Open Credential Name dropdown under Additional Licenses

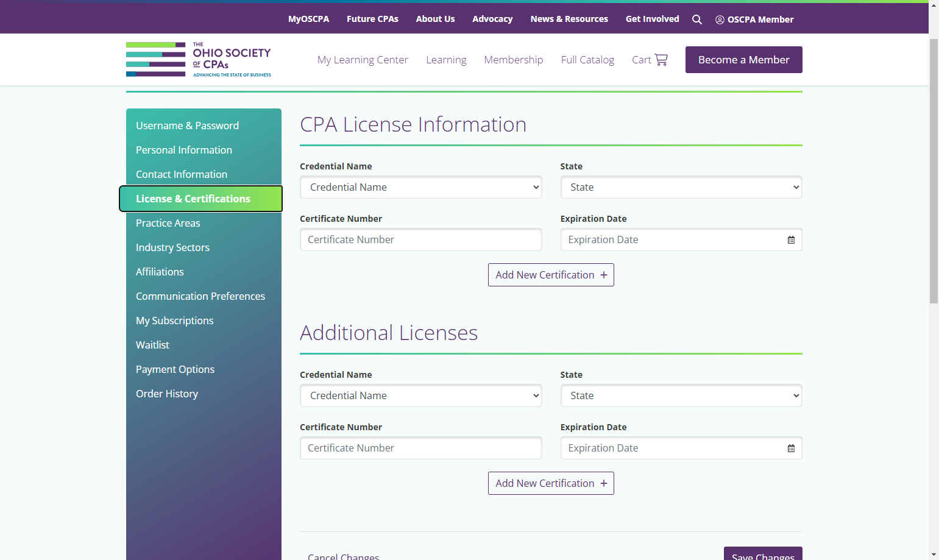[421, 395]
